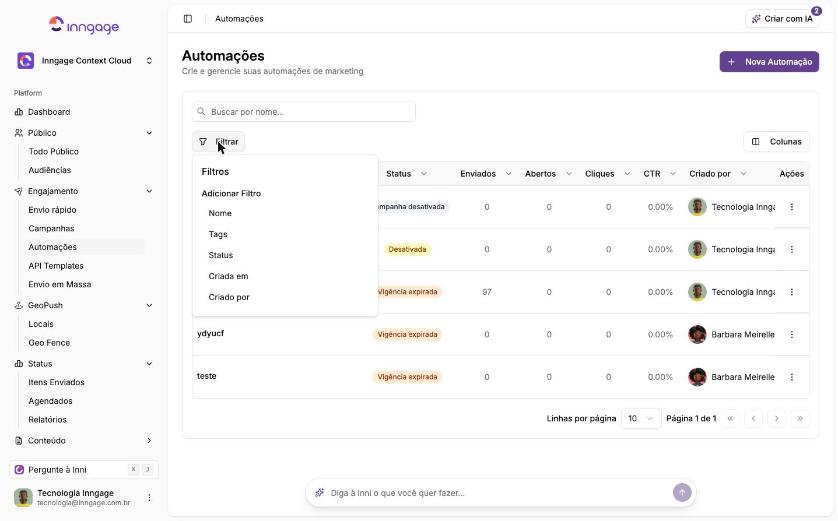Collapse the Engajamento section chevron
The image size is (838, 521).
[x=149, y=191]
